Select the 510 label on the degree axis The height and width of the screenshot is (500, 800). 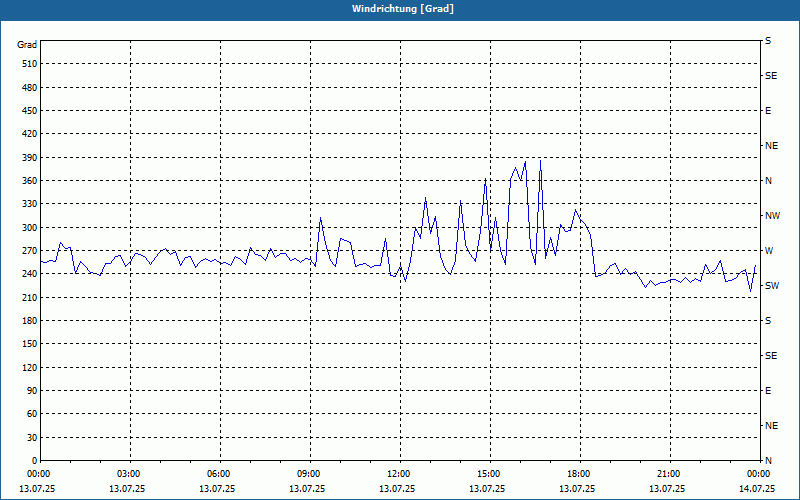click(x=30, y=64)
